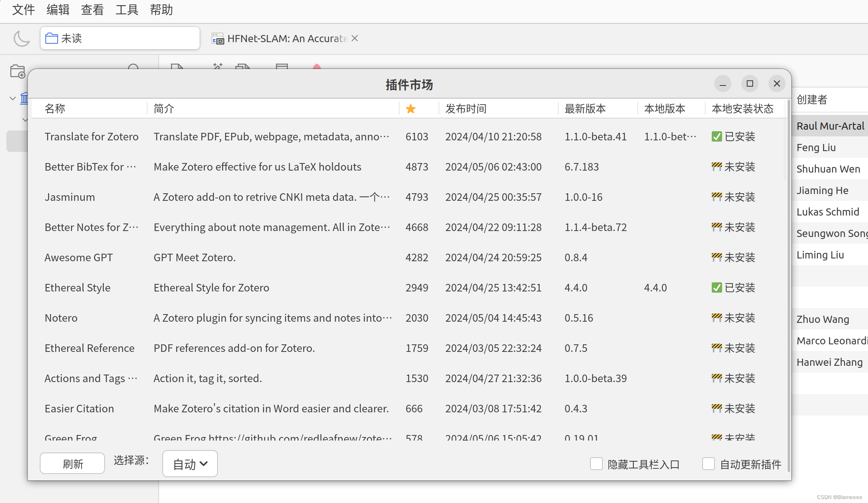The height and width of the screenshot is (503, 868).
Task: Select the Better Notes plugin row
Action: pos(91,227)
